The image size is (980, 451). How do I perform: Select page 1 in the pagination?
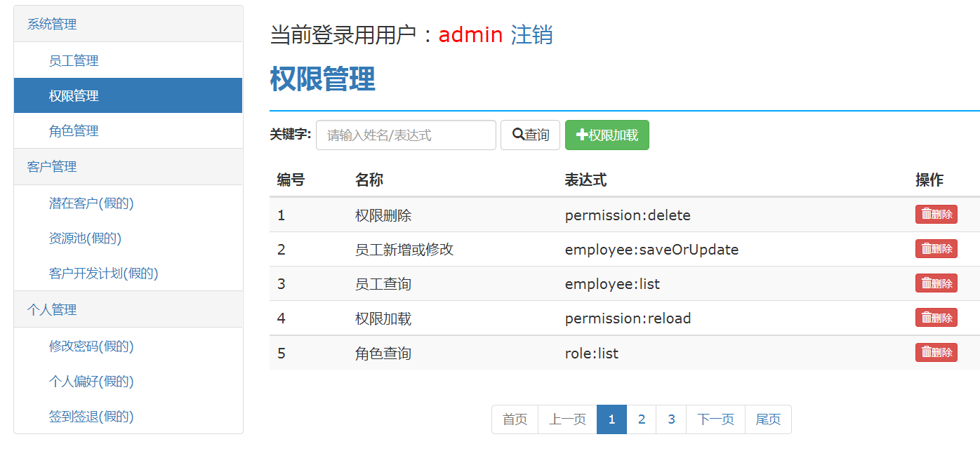pyautogui.click(x=611, y=419)
